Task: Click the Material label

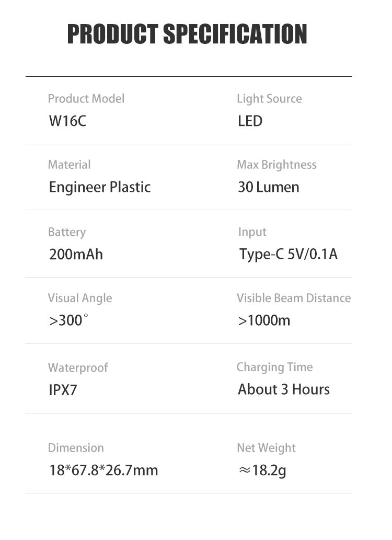Action: (x=69, y=165)
